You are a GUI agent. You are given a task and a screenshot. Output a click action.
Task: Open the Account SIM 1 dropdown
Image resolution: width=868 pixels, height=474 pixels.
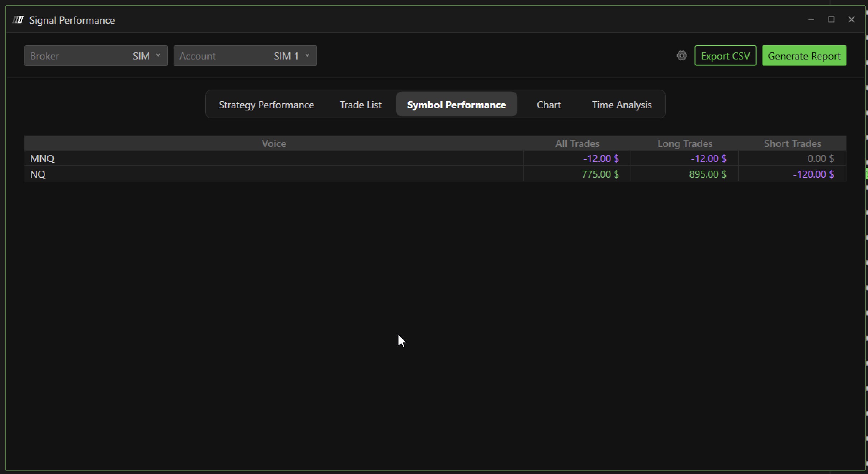pos(245,56)
